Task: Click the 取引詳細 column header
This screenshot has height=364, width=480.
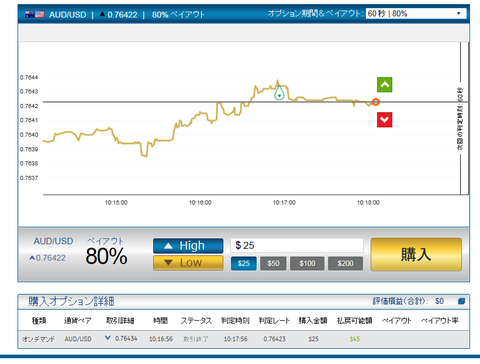Action: pyautogui.click(x=120, y=321)
